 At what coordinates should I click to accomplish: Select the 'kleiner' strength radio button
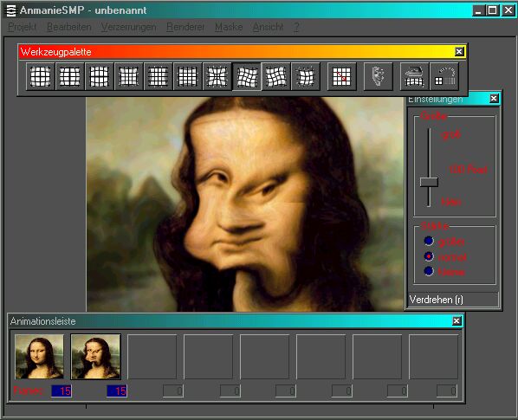pos(429,271)
